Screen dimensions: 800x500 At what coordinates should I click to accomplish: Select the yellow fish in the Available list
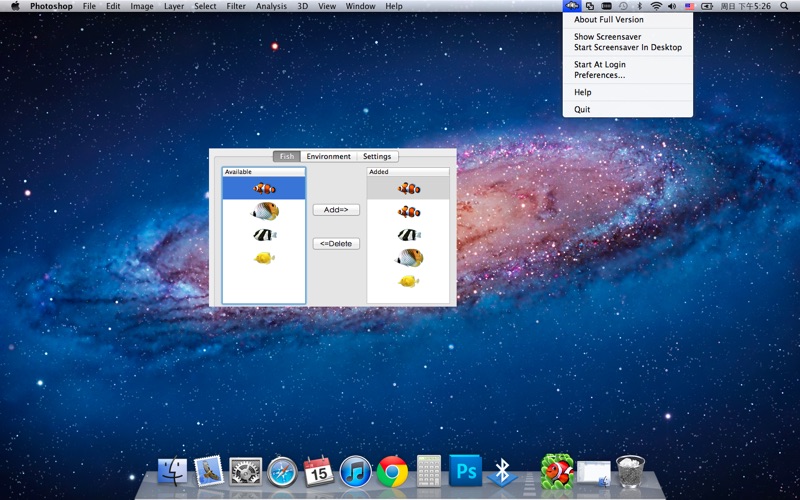(x=264, y=258)
